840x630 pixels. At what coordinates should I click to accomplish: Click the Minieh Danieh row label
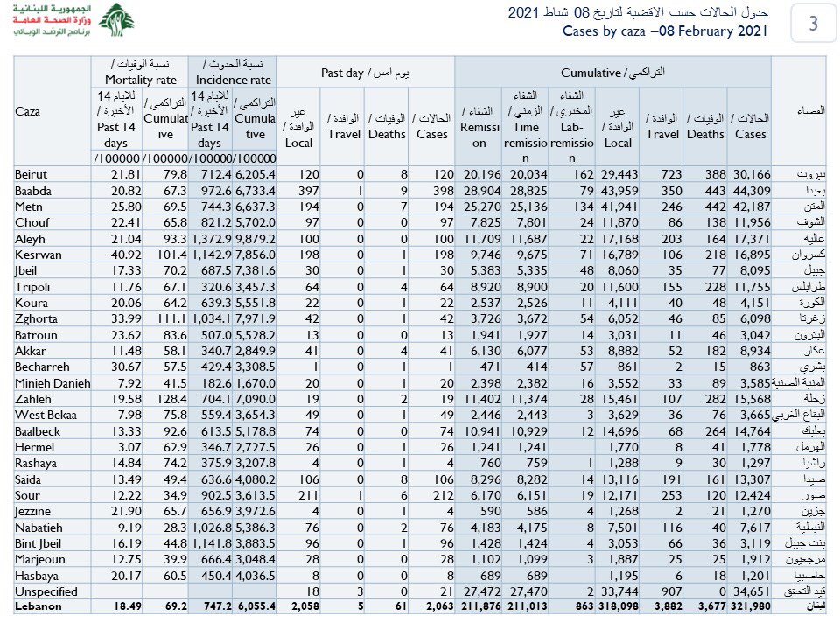coord(51,381)
